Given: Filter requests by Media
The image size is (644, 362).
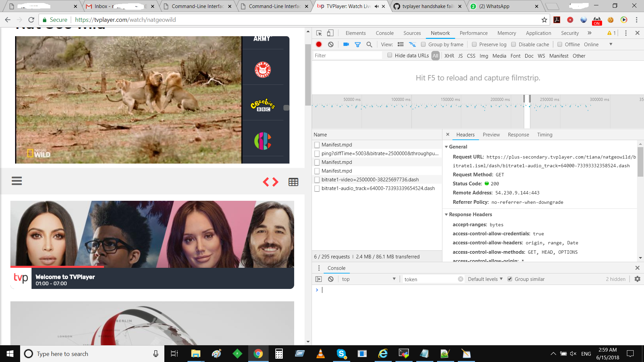Looking at the screenshot, I should click(499, 56).
